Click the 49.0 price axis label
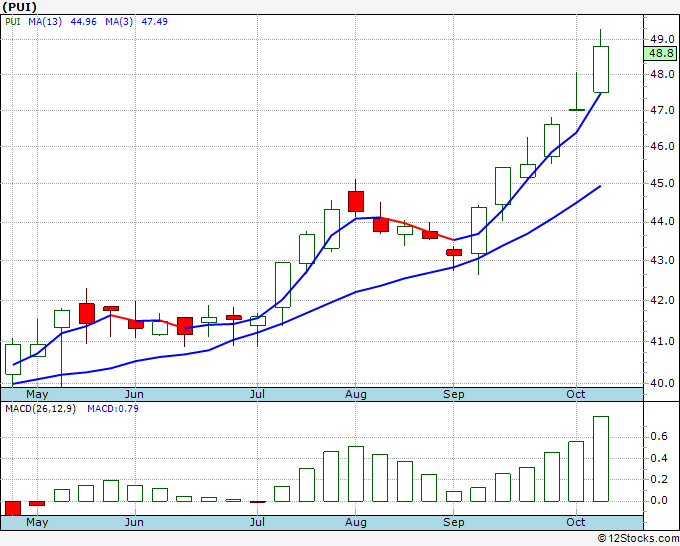 click(x=660, y=39)
